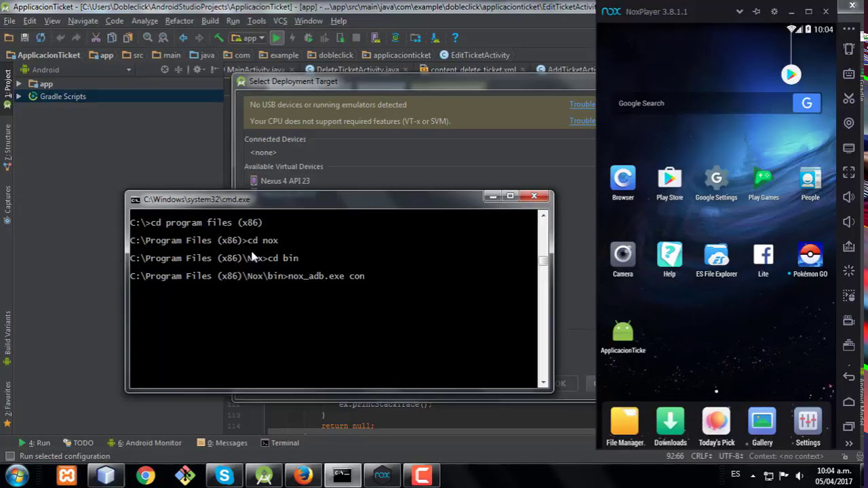Click the Nox volume up sidebar icon
This screenshot has height=488, width=868.
tap(849, 197)
